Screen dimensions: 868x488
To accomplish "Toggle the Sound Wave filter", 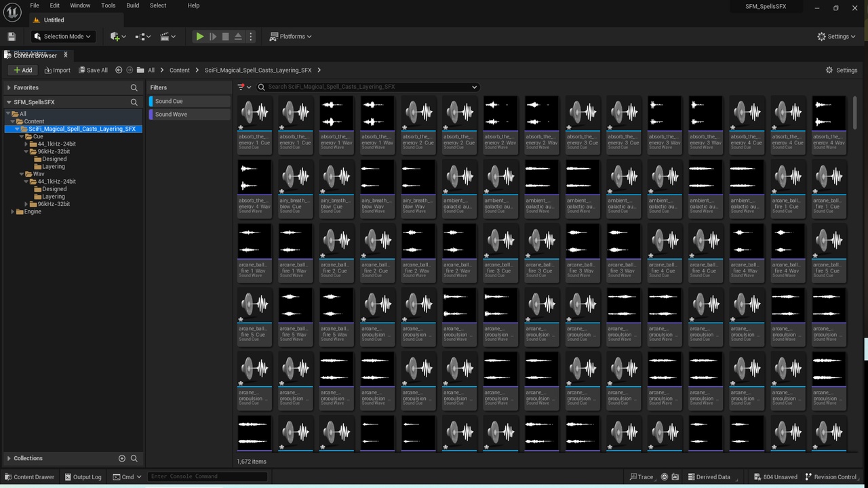I will [190, 115].
